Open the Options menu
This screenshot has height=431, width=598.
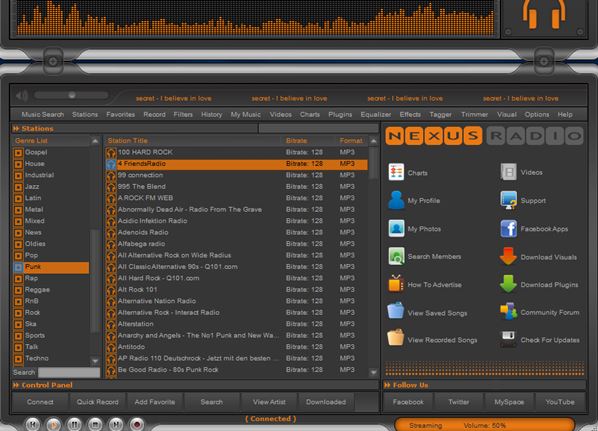tap(537, 114)
